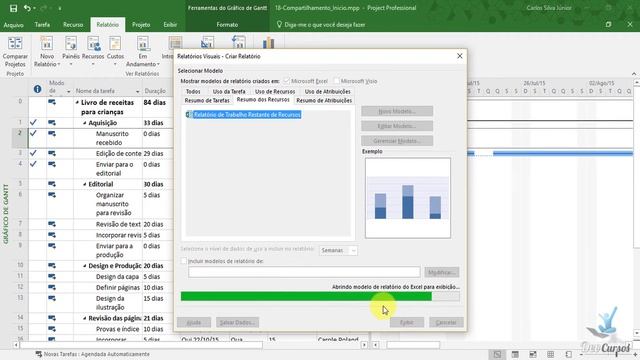Collapse the Revisão das páginas summary task
640x360 pixels.
click(84, 318)
